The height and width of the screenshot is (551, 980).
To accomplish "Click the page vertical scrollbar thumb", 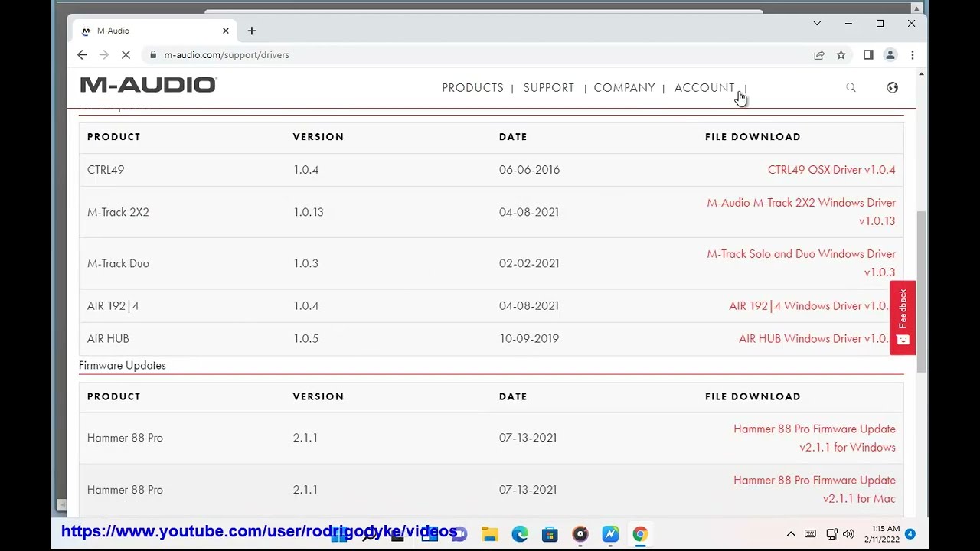I will [920, 291].
